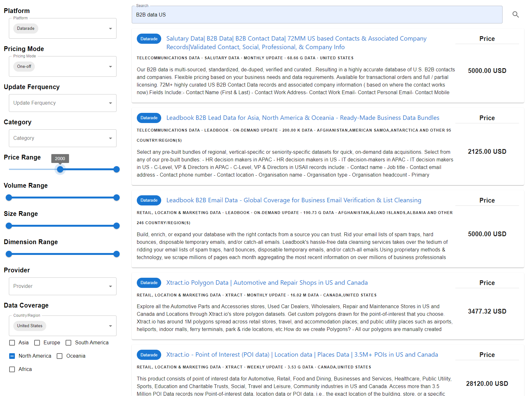Click the Volume Range lower handle
The width and height of the screenshot is (532, 396).
[9, 198]
